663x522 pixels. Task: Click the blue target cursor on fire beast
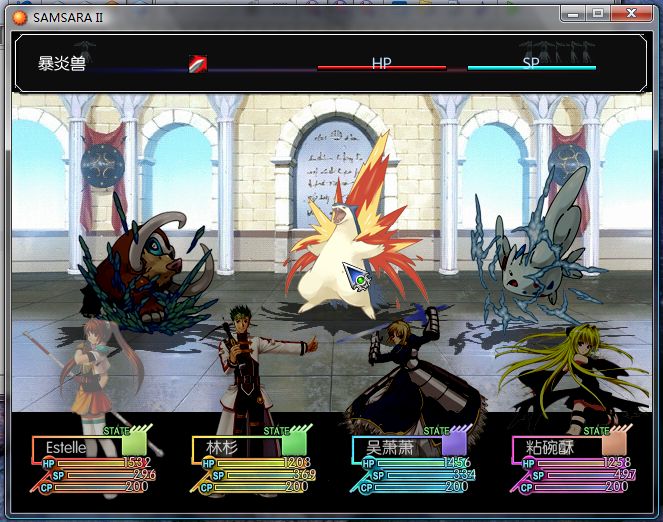(356, 277)
